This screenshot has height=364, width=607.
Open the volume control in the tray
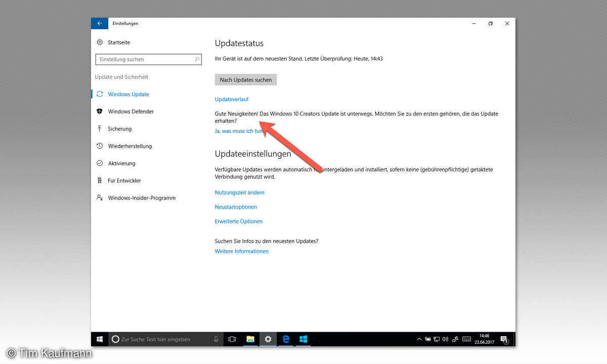tap(445, 339)
